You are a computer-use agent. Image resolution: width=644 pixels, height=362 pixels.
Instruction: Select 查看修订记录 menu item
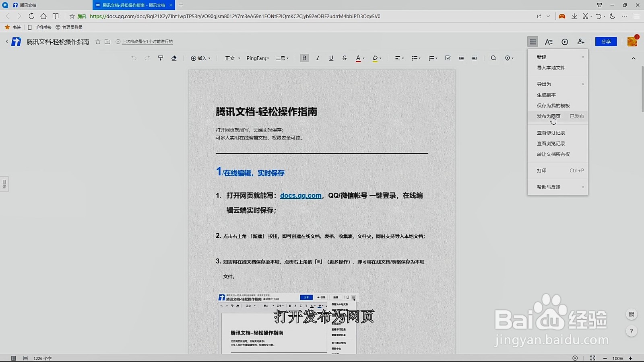558,133
